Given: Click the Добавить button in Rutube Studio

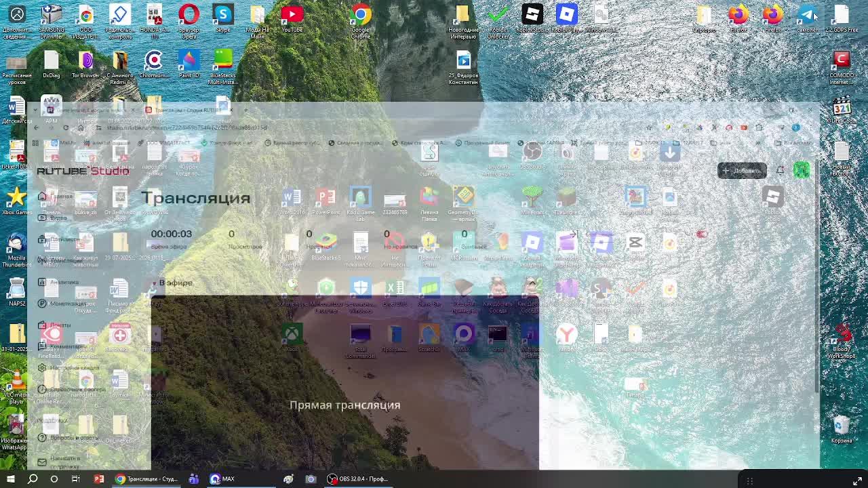Looking at the screenshot, I should (x=743, y=171).
